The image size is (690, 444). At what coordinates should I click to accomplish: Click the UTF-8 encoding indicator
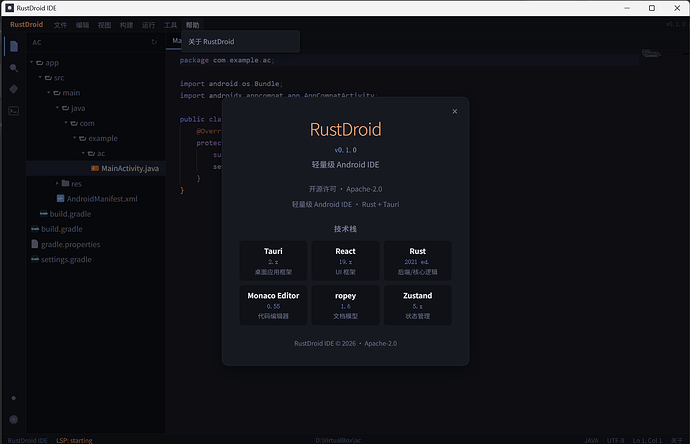615,440
